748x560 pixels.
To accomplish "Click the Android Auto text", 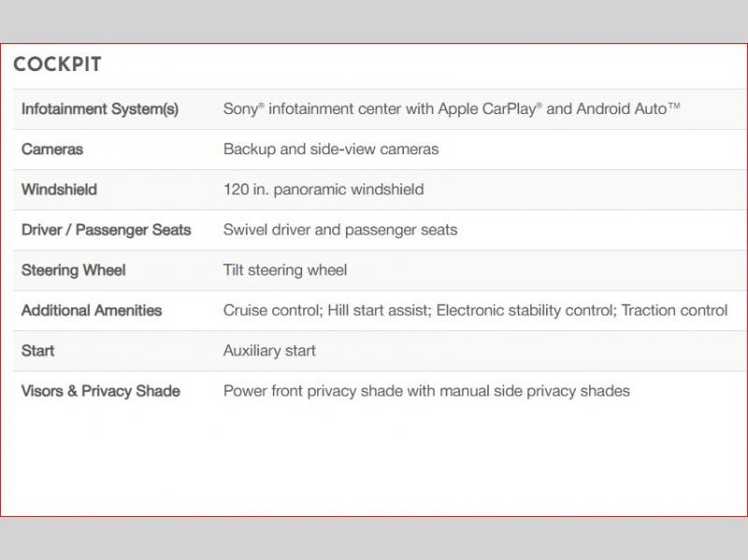I will pos(627,109).
